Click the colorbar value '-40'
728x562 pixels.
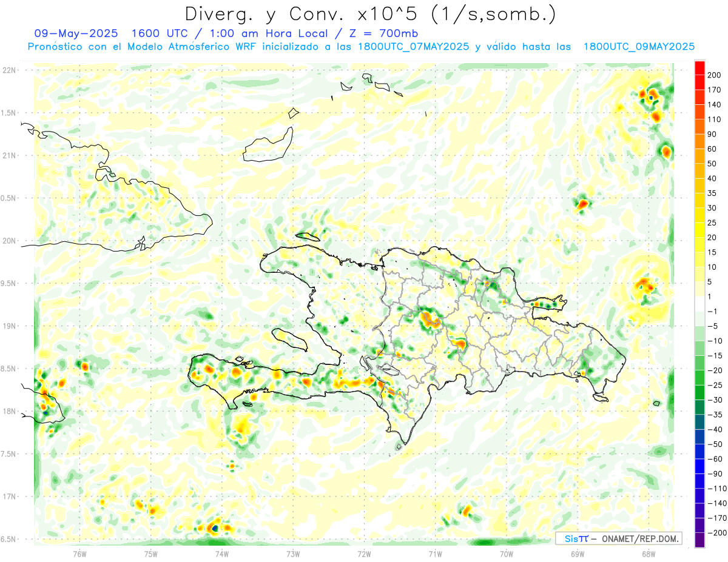click(x=715, y=429)
